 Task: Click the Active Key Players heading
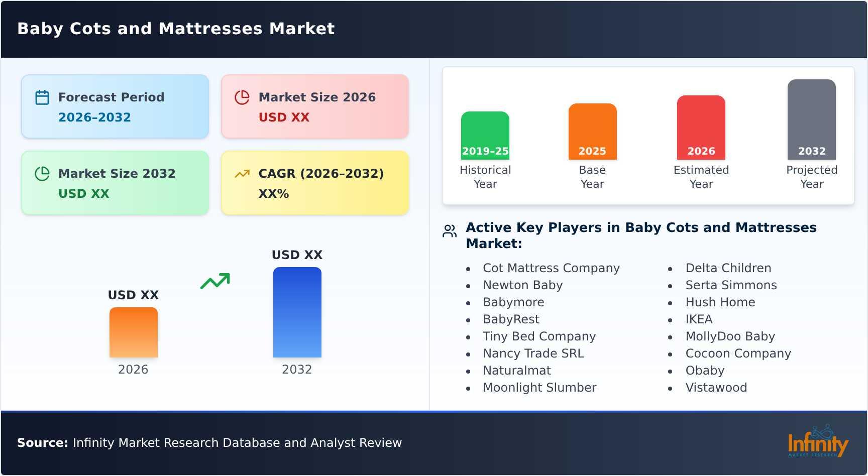pyautogui.click(x=641, y=235)
